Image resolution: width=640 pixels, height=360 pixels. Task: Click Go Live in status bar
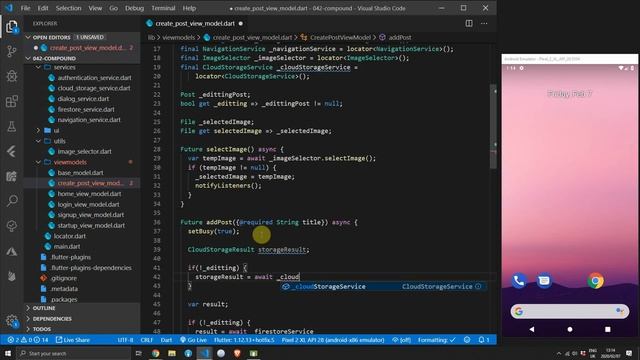pyautogui.click(x=193, y=340)
